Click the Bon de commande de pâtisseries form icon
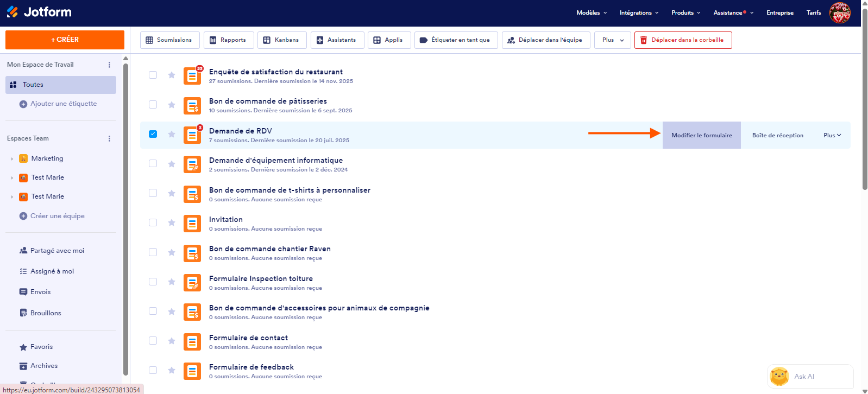This screenshot has height=394, width=868. [x=192, y=106]
